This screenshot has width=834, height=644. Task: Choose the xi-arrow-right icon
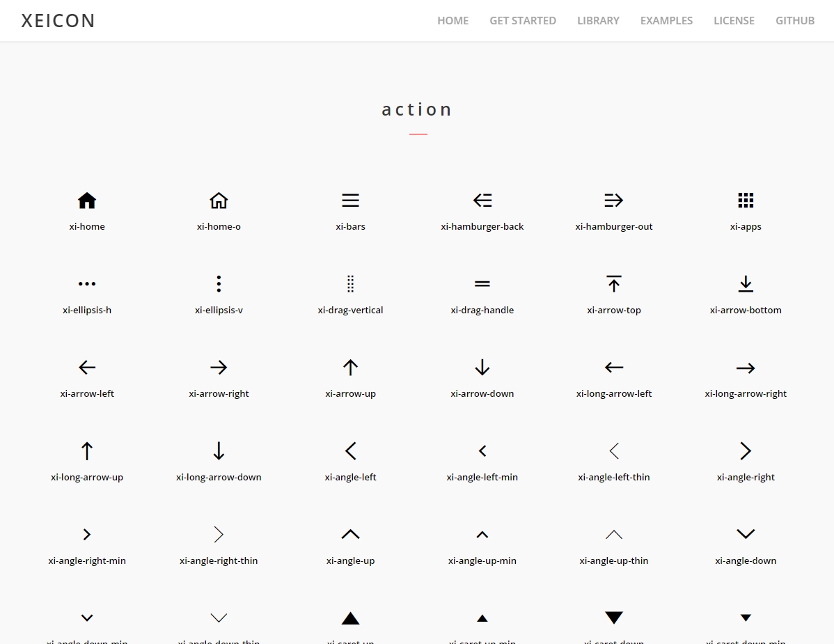click(x=219, y=368)
